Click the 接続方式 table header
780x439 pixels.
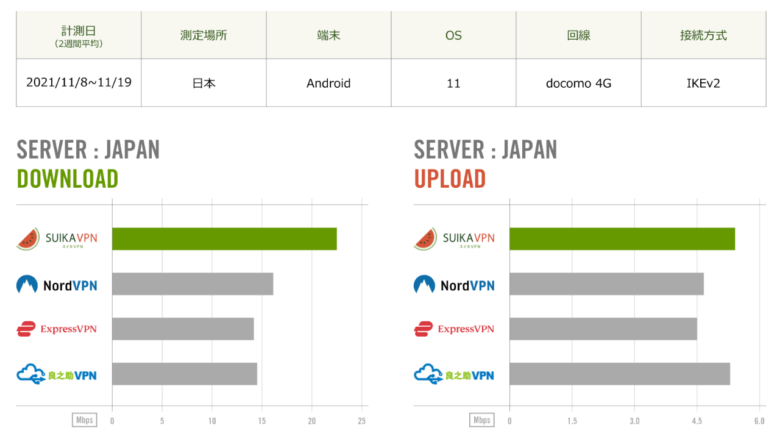coord(703,35)
